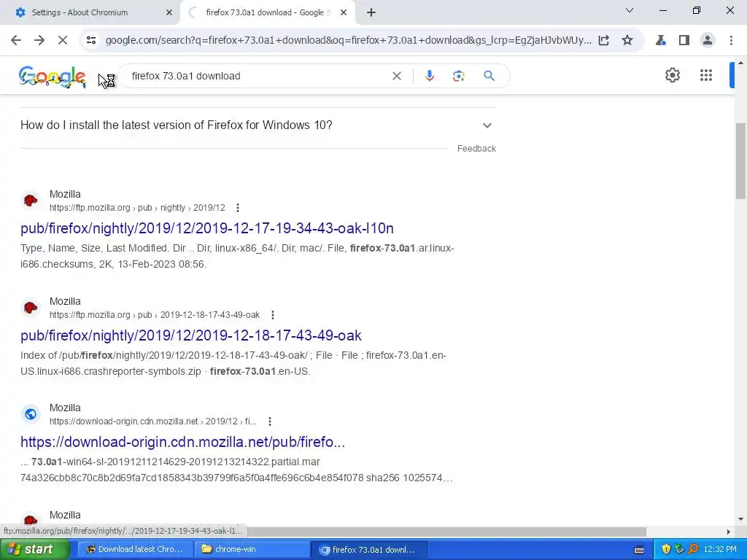Send Feedback on People also ask
This screenshot has height=560, width=747.
click(476, 149)
